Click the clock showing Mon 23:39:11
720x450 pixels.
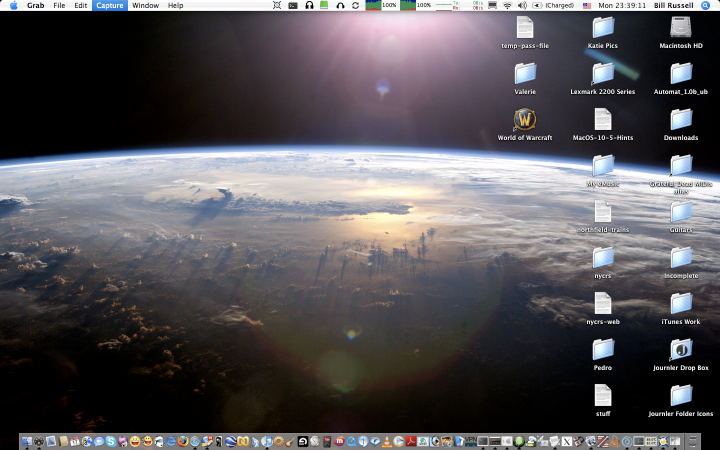[x=622, y=6]
